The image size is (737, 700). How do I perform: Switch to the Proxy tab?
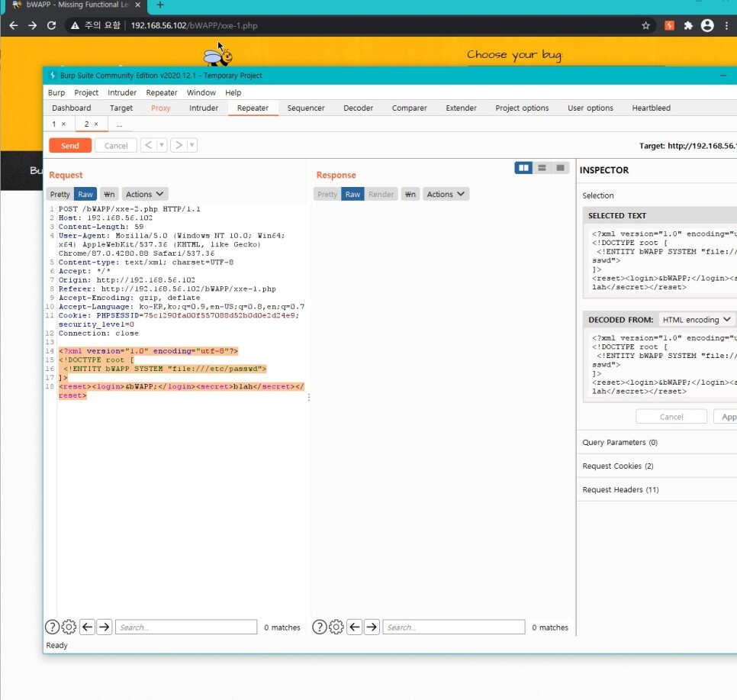[161, 108]
